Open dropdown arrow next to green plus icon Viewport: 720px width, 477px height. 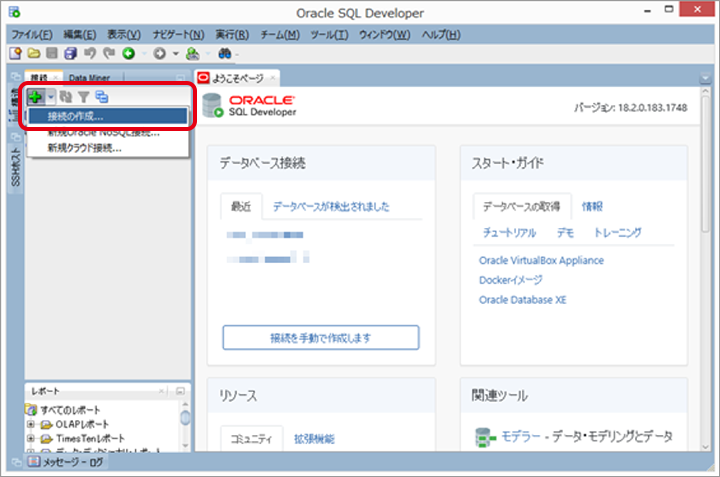coord(49,97)
